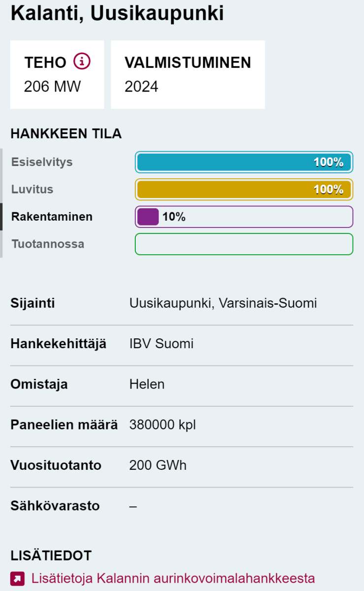Click the IBV Suomi developer name
The image size is (364, 591).
(161, 344)
